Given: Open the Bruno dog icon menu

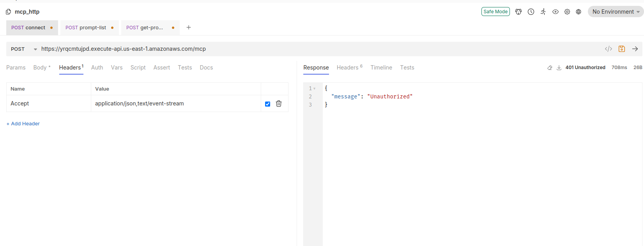Looking at the screenshot, I should coord(518,12).
